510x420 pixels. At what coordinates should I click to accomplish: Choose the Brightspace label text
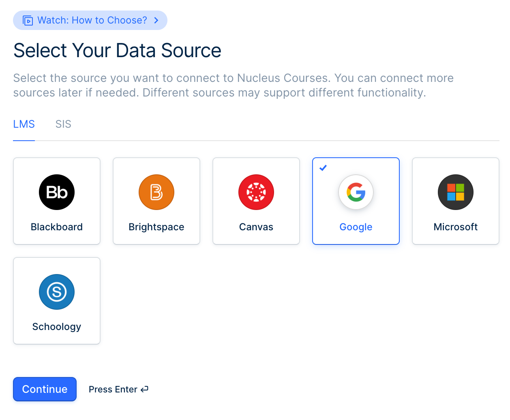pyautogui.click(x=156, y=227)
